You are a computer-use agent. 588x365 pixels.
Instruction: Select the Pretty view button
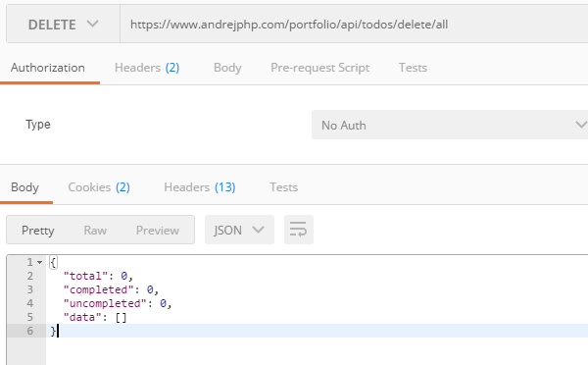pyautogui.click(x=38, y=231)
